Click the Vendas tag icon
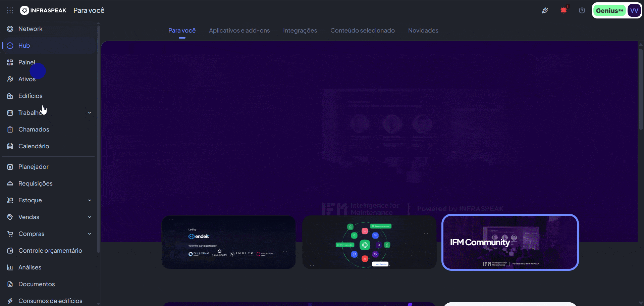Screen dimensions: 644x306 click(x=10, y=217)
